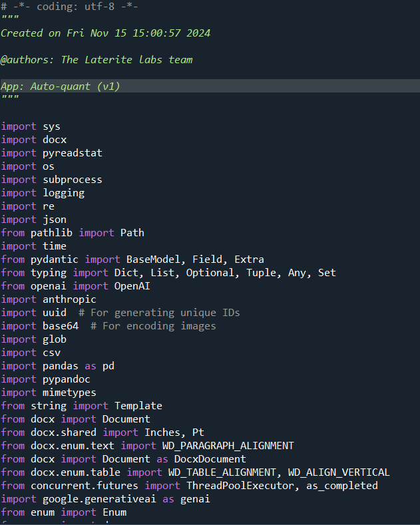This screenshot has height=525, width=420.
Task: Click the 'import logging' line
Action: tap(43, 193)
